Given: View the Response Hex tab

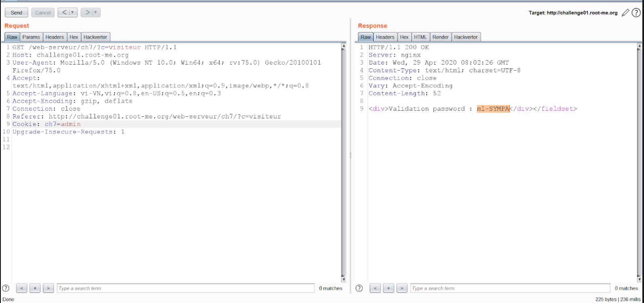Looking at the screenshot, I should (404, 37).
